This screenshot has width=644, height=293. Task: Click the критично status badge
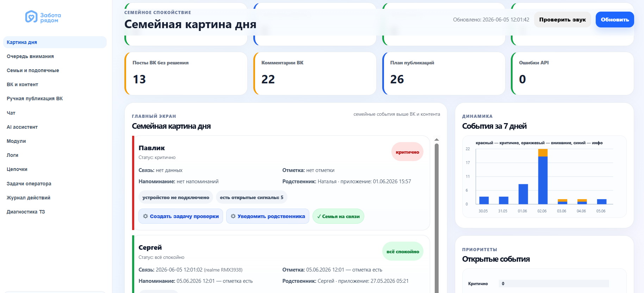tap(407, 152)
